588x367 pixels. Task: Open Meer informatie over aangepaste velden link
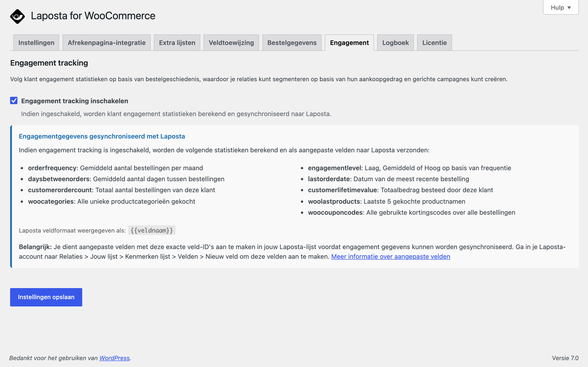click(x=390, y=257)
